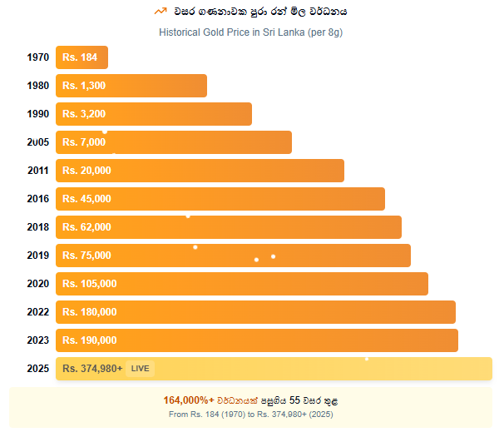Image resolution: width=504 pixels, height=432 pixels.
Task: Click the 2011 year label
Action: click(37, 171)
